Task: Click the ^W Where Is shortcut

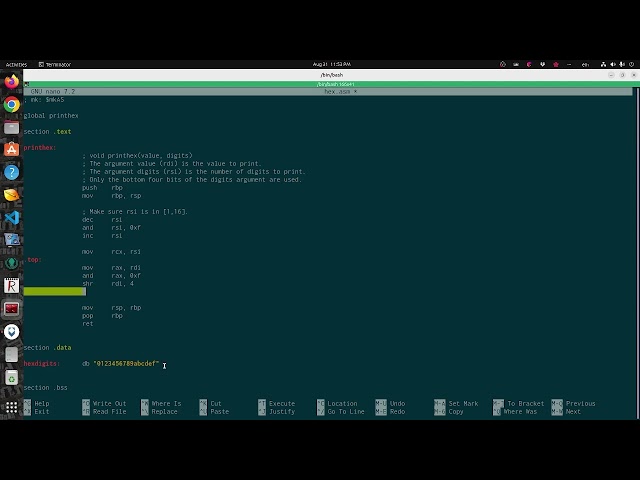Action: pyautogui.click(x=161, y=403)
